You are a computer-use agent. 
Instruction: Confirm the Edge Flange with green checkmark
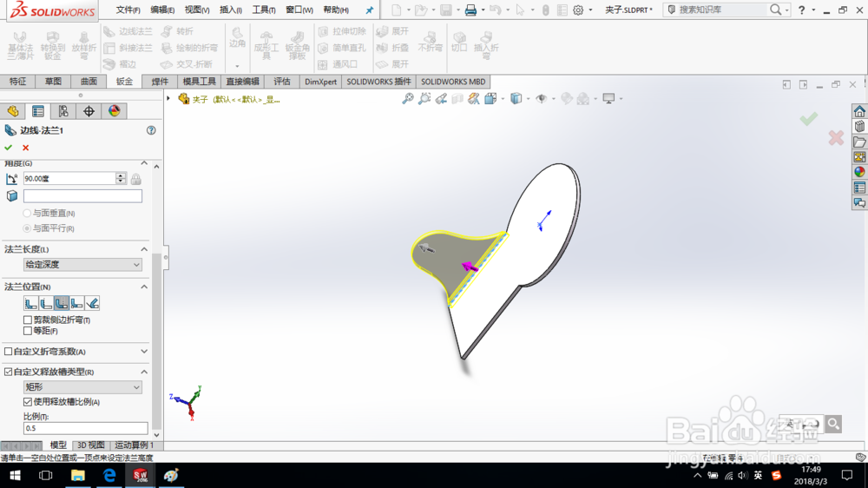tap(9, 148)
